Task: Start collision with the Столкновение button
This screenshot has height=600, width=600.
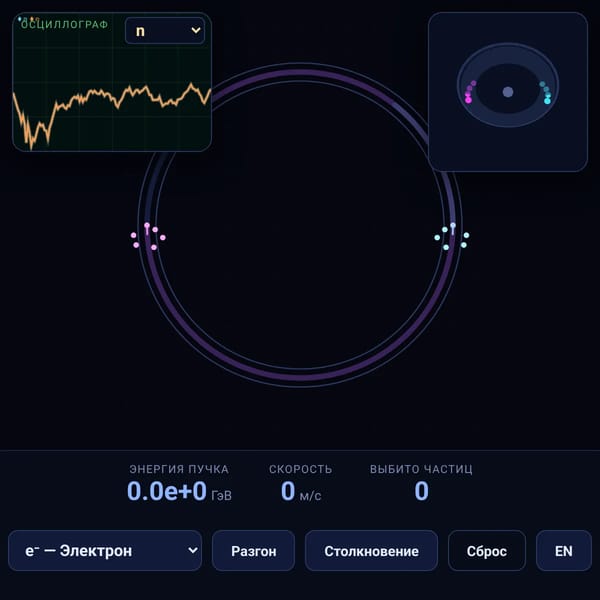Action: point(371,551)
